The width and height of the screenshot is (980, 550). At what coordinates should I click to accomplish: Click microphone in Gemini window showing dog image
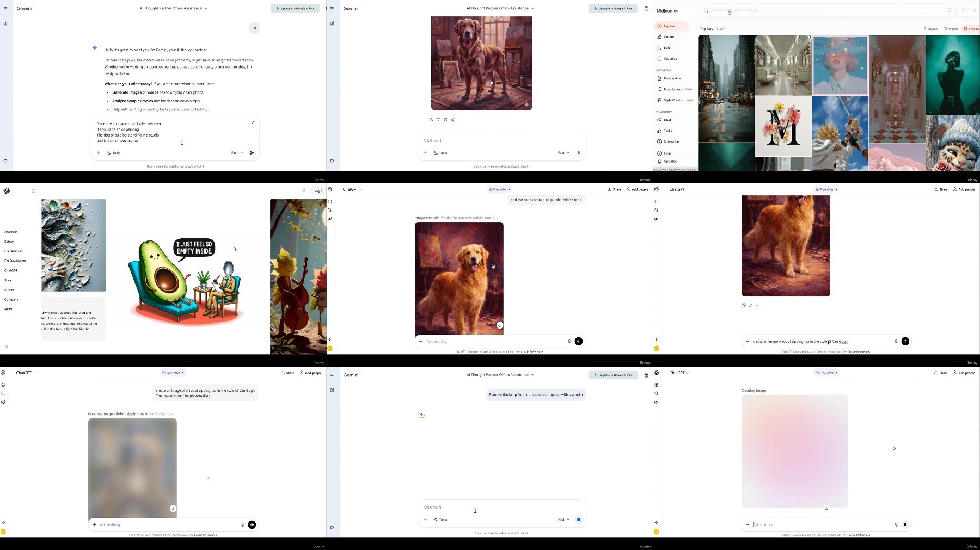click(579, 153)
